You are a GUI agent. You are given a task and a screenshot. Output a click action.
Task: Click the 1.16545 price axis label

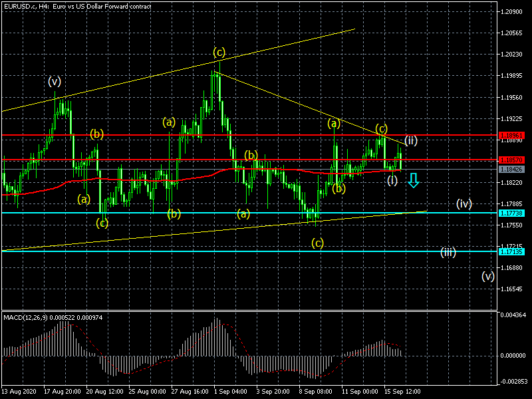tap(511, 289)
